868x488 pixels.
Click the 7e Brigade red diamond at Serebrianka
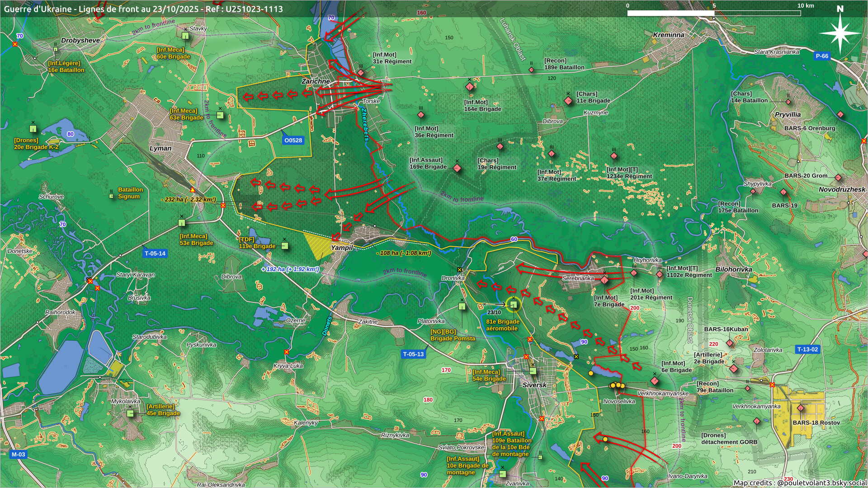pos(604,280)
